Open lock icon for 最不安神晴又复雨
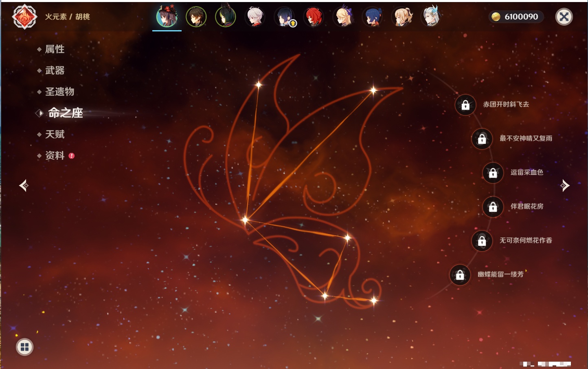The width and height of the screenshot is (588, 369). [x=482, y=139]
